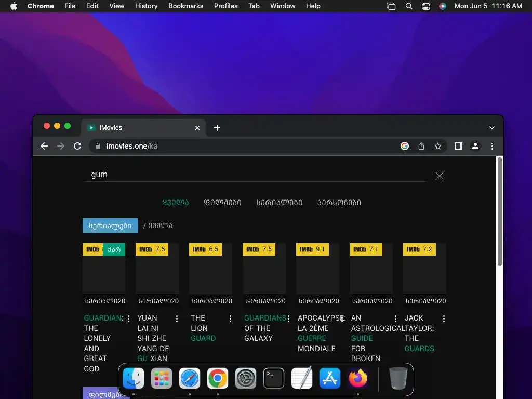Click the title Guardians of the Galaxy
This screenshot has height=399, width=532.
click(x=265, y=328)
